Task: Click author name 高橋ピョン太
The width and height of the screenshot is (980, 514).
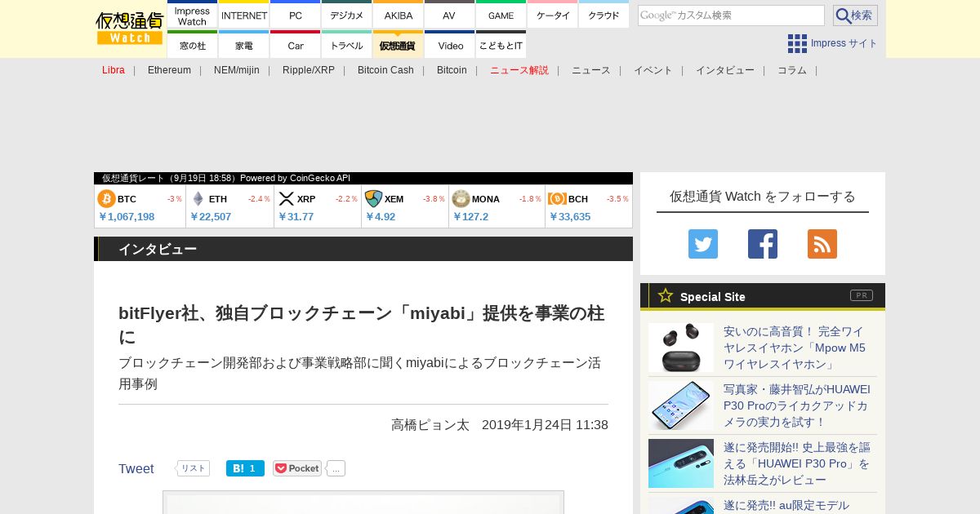Action: [x=430, y=425]
